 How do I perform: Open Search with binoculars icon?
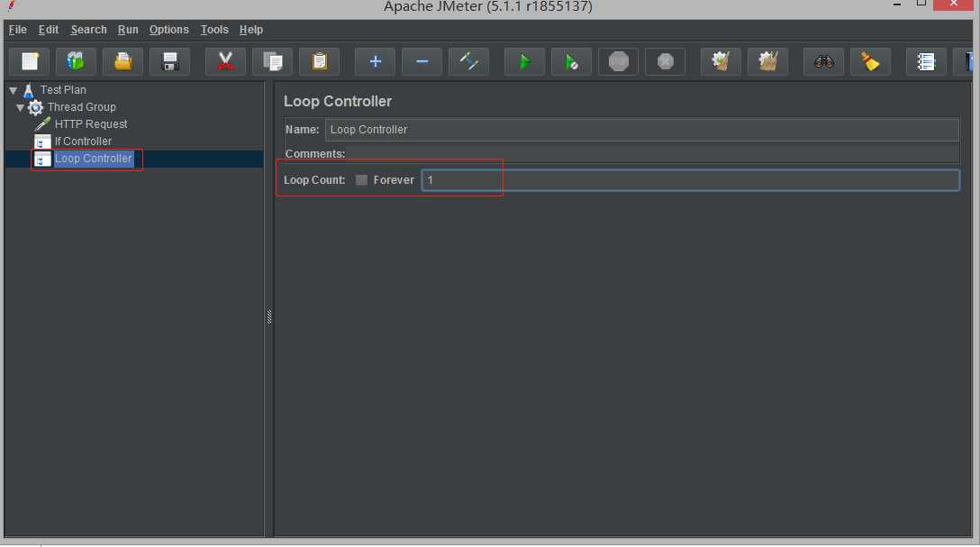[824, 61]
